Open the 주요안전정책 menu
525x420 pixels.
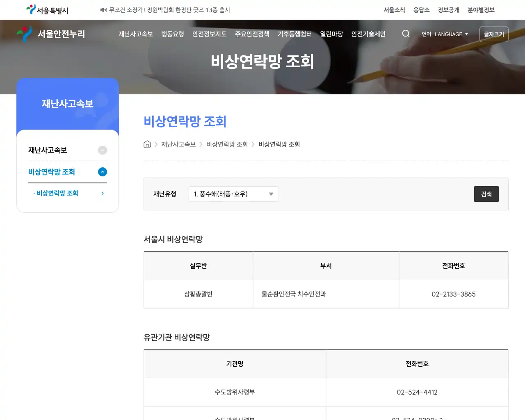point(252,34)
